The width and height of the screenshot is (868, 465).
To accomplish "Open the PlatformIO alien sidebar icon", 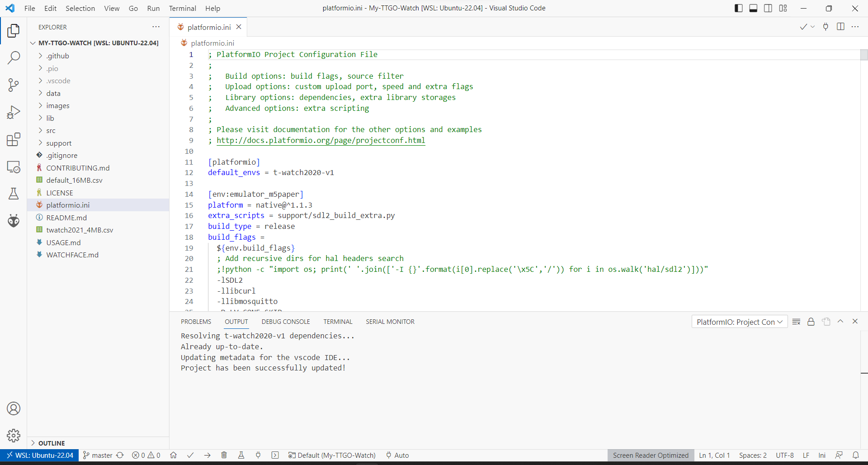I will coord(14,221).
